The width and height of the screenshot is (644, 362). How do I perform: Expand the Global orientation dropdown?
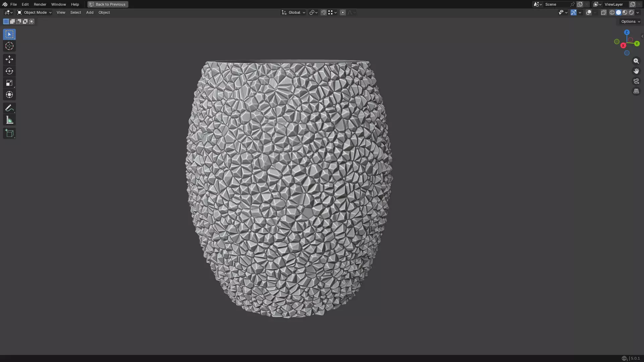293,12
